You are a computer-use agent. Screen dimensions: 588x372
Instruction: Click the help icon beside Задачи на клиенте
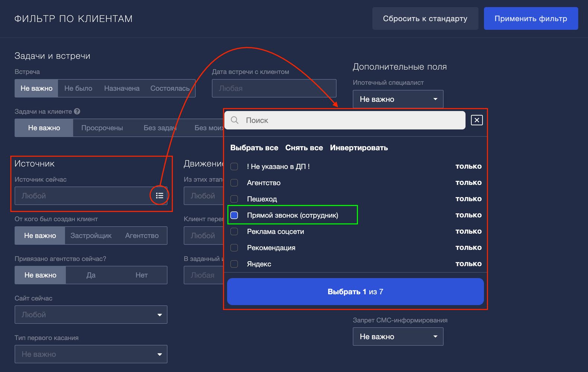(77, 111)
